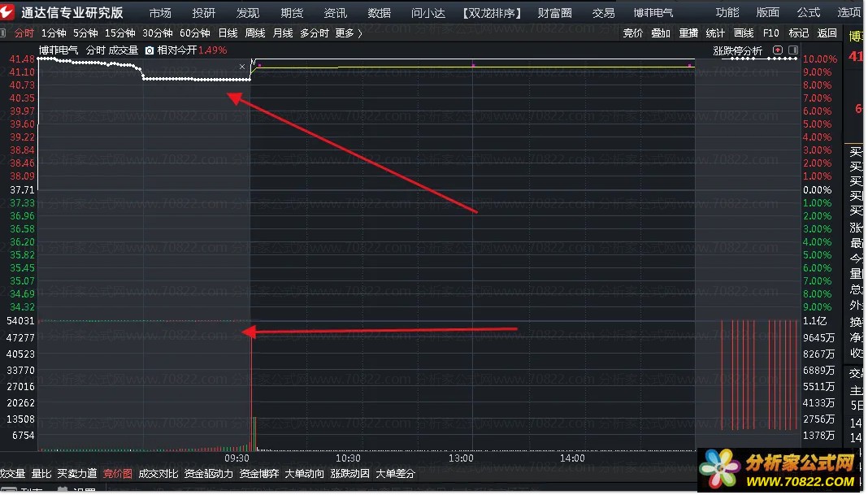This screenshot has width=868, height=495.
Task: Open the 版面 menu
Action: click(x=768, y=12)
